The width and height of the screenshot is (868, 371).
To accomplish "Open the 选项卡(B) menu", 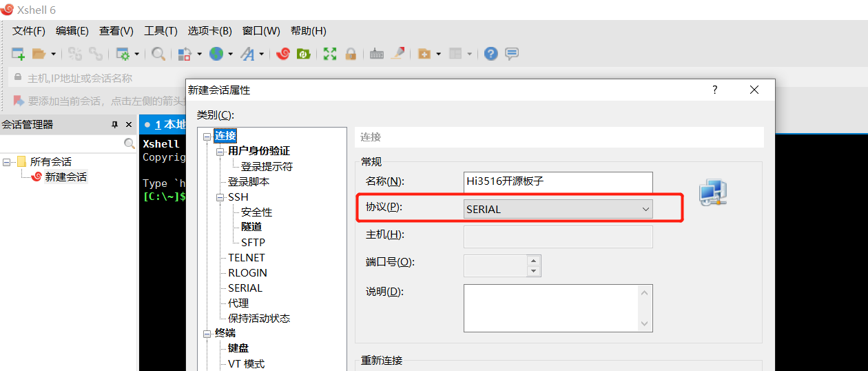I will 210,31.
